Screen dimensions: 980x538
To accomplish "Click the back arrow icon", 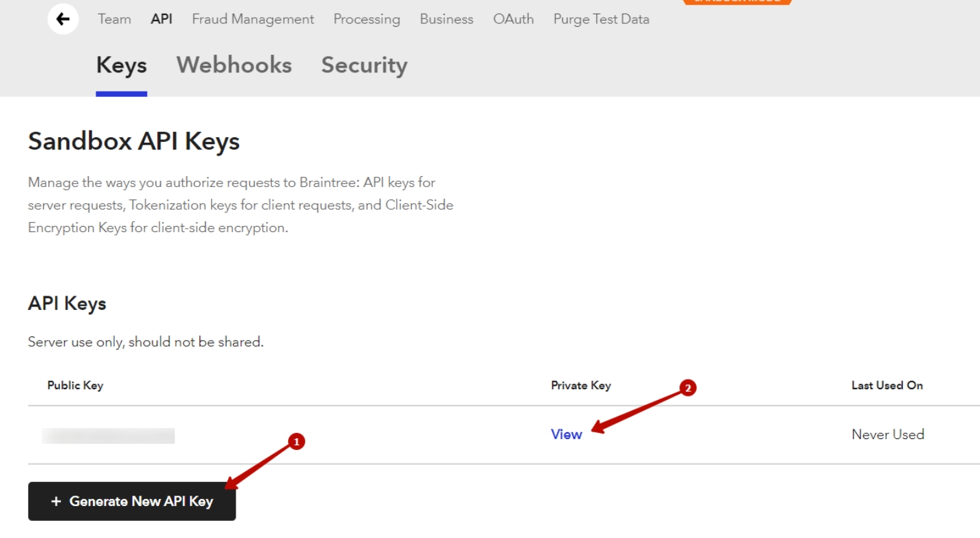I will click(x=63, y=19).
